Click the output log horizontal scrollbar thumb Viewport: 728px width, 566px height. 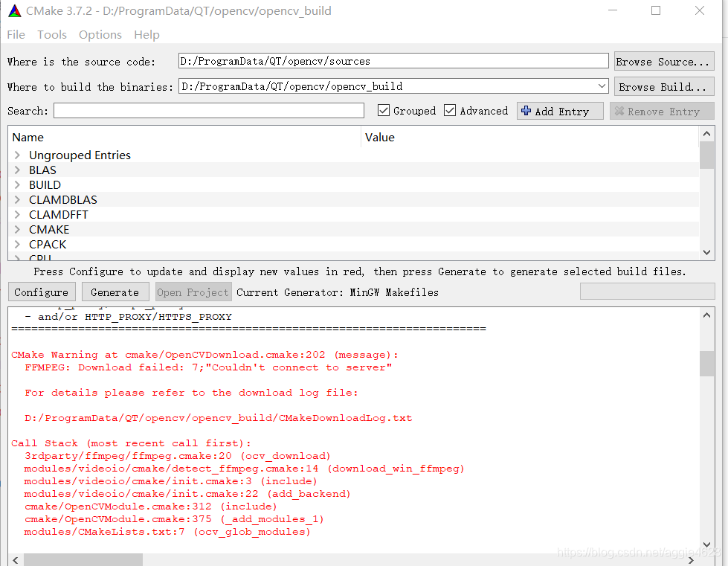click(x=83, y=560)
